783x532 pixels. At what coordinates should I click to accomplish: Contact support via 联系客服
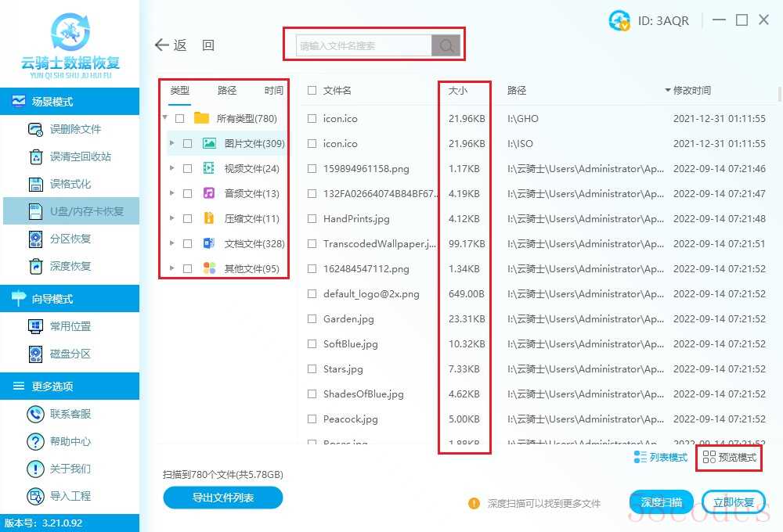[70, 414]
